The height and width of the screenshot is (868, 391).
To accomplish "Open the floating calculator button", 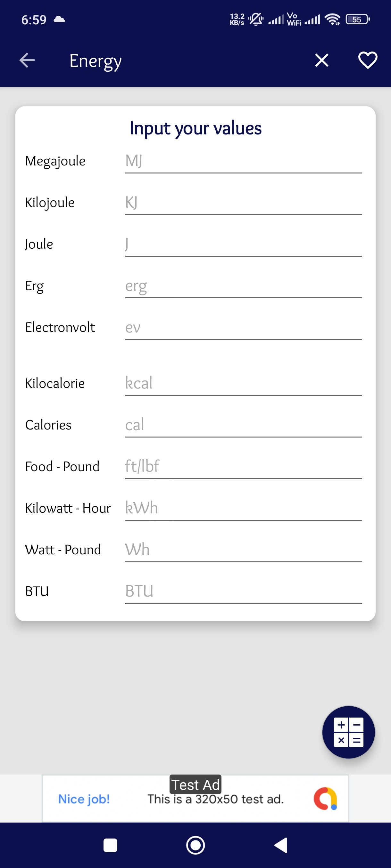I will pos(348,732).
